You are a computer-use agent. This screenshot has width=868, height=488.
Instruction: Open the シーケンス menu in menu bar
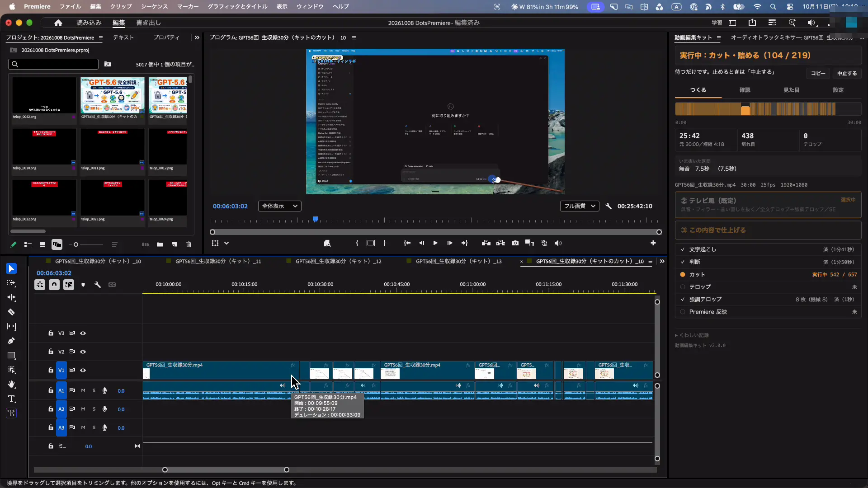point(154,6)
